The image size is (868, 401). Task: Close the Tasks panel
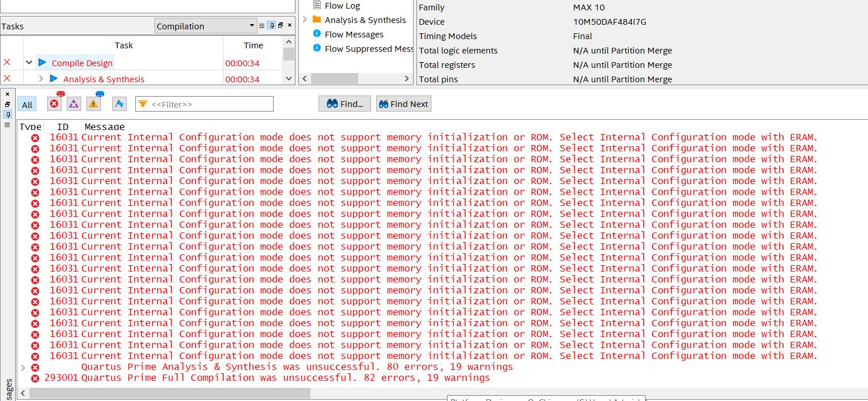pos(290,25)
